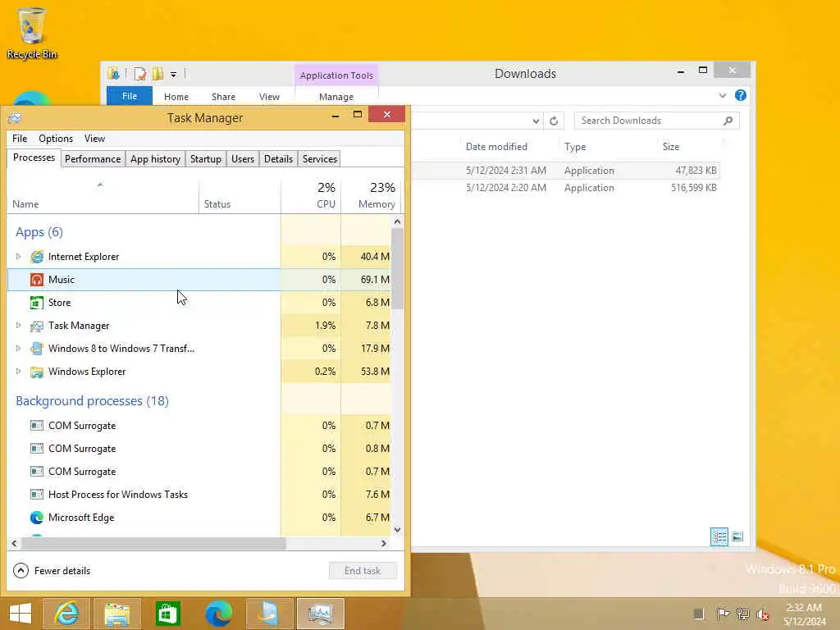Sort processes by Name column header

[x=103, y=195]
